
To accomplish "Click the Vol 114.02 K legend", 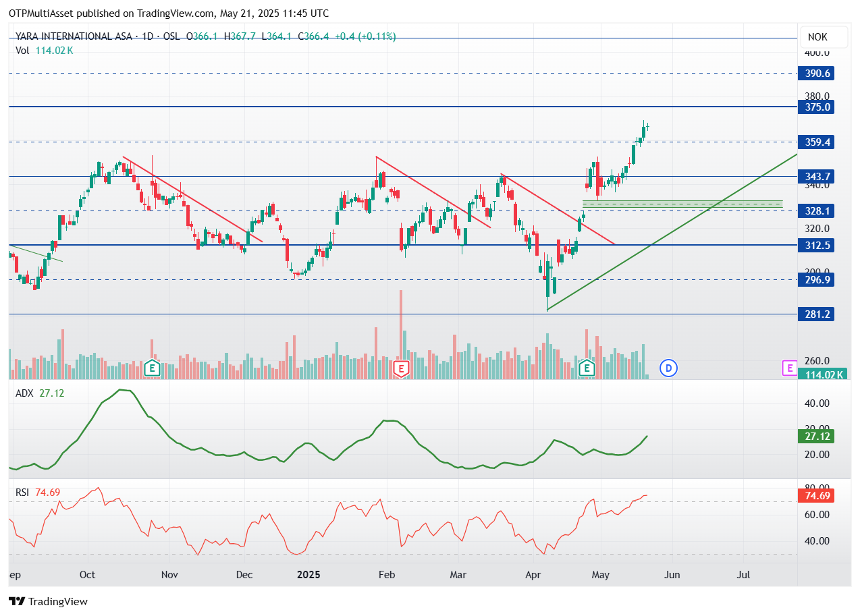I will [x=45, y=50].
